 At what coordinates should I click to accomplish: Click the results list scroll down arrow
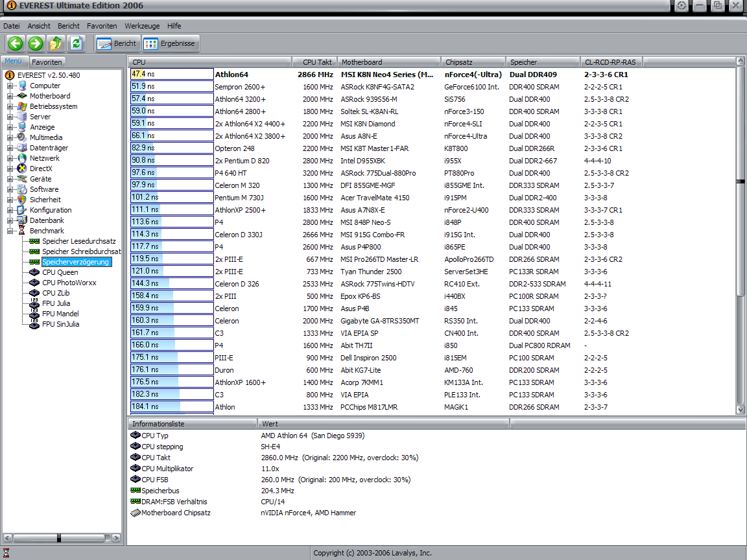pos(741,409)
